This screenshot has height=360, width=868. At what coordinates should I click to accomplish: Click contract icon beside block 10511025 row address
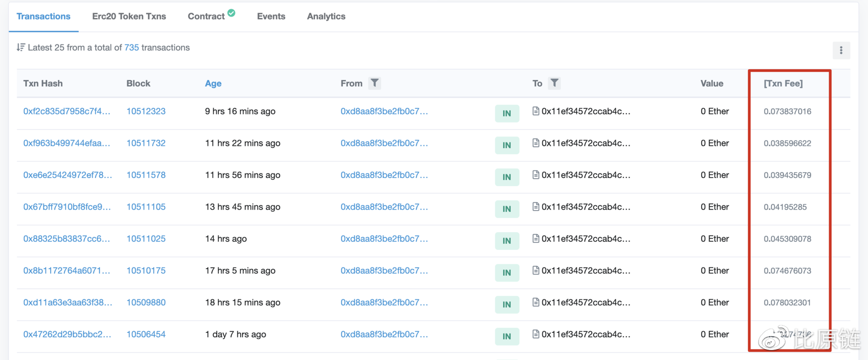tap(536, 238)
